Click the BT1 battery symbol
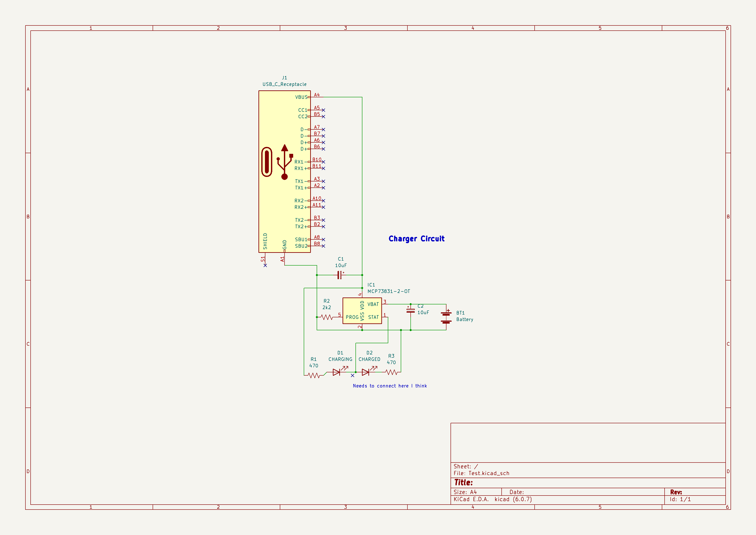The image size is (756, 535). [446, 317]
